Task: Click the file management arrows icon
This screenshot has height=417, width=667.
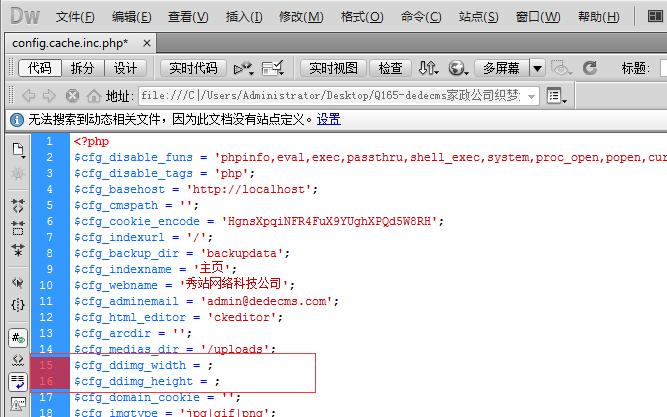Action: coord(428,68)
